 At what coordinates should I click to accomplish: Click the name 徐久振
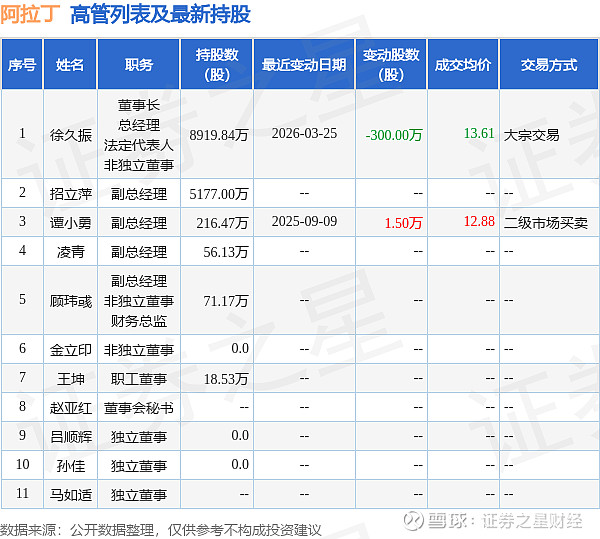[x=70, y=135]
